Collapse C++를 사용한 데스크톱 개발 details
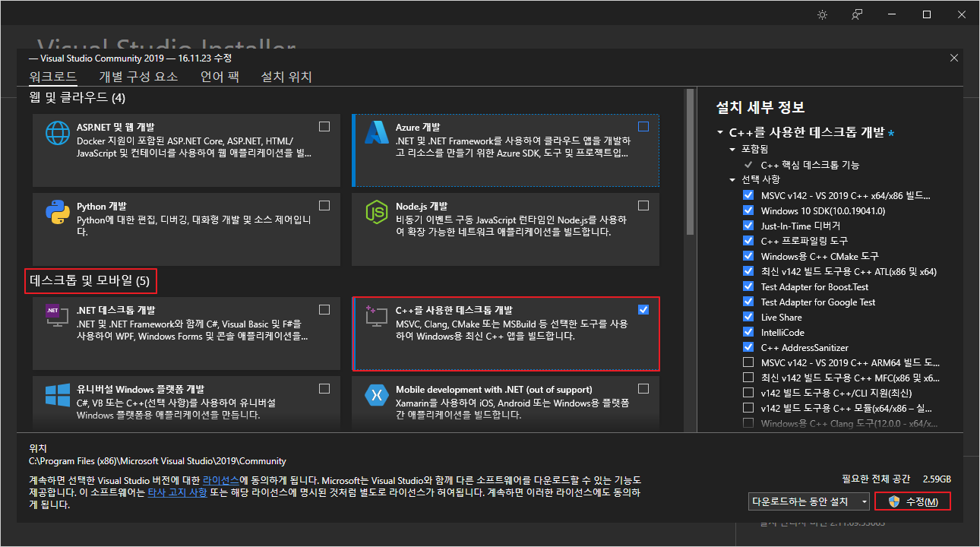980x547 pixels. tap(720, 133)
